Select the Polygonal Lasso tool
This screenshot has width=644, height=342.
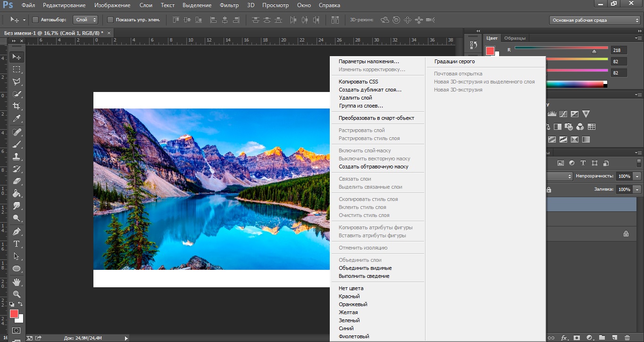point(17,82)
